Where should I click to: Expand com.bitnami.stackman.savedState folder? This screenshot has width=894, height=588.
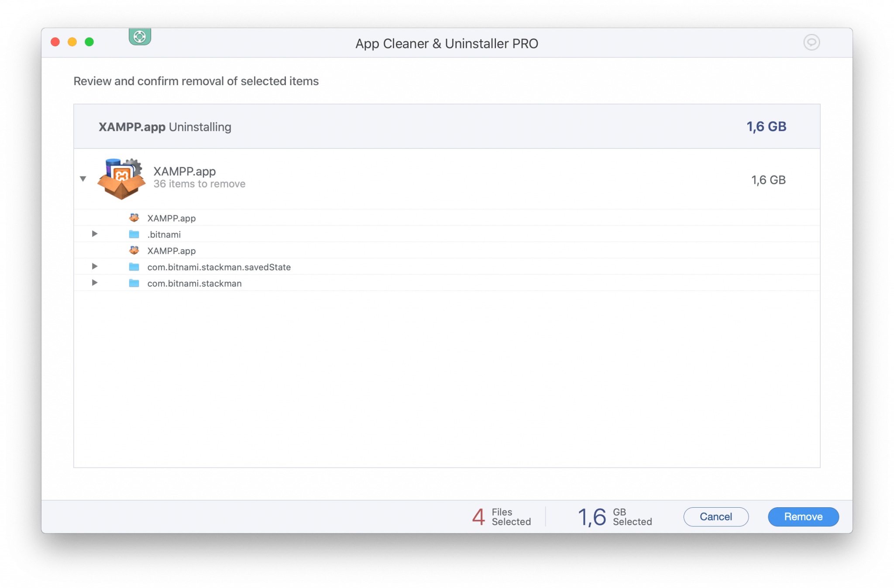pos(95,266)
